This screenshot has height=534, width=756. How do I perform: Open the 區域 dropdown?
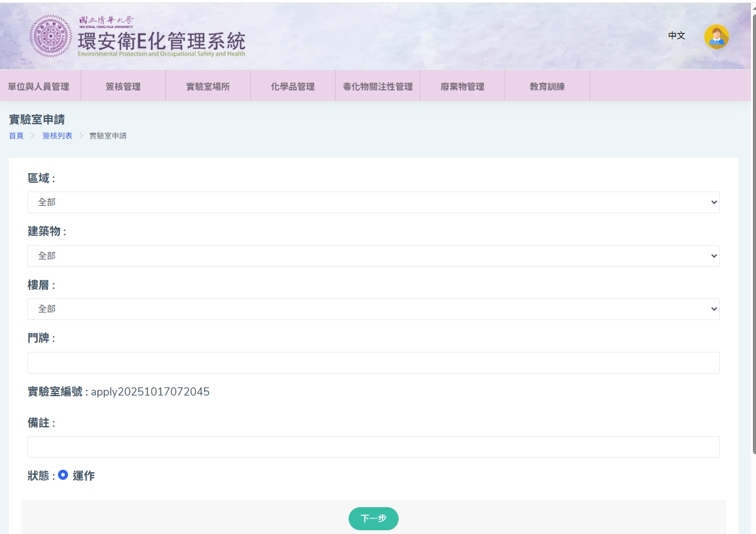(x=373, y=202)
